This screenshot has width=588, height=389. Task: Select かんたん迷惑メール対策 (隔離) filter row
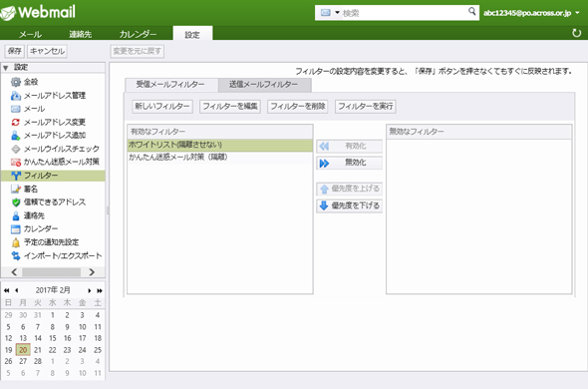220,158
